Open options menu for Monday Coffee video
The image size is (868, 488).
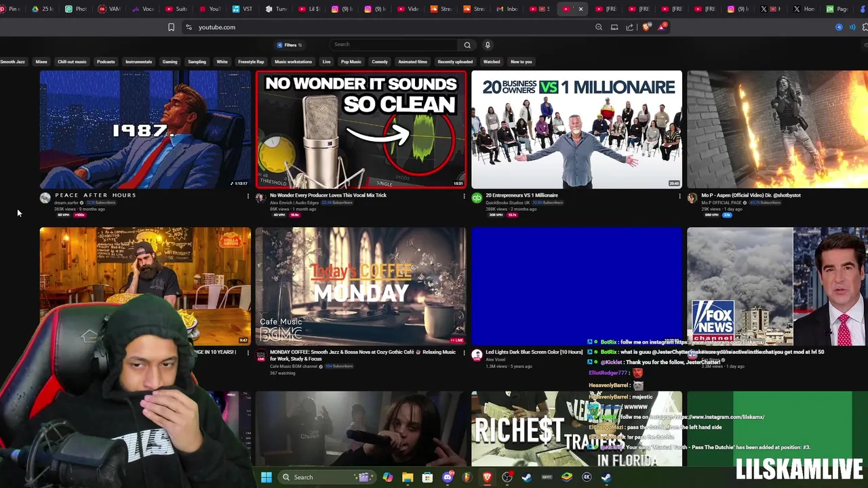click(464, 353)
